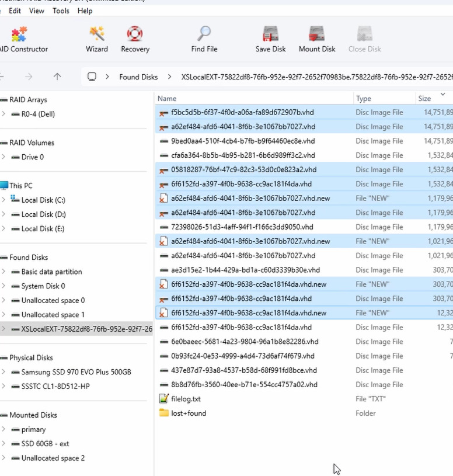Click Found Disks breadcrumb in address bar
The width and height of the screenshot is (453, 476).
pyautogui.click(x=138, y=77)
